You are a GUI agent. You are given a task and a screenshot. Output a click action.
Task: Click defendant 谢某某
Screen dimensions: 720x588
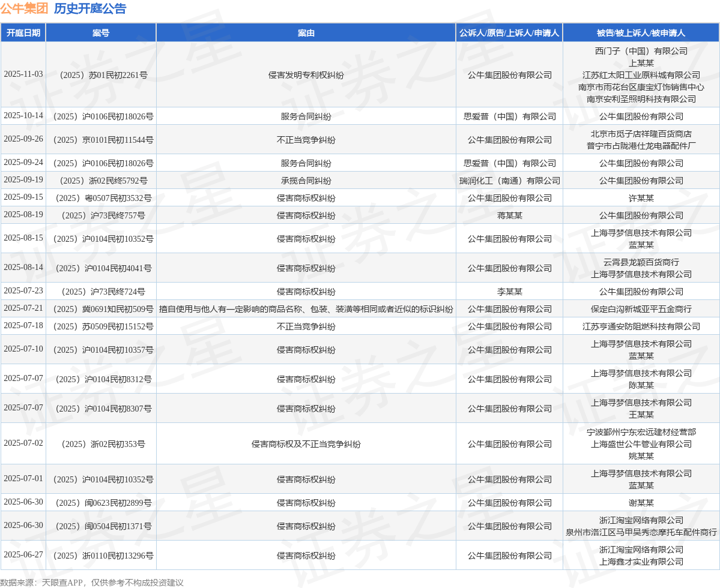[x=641, y=503]
